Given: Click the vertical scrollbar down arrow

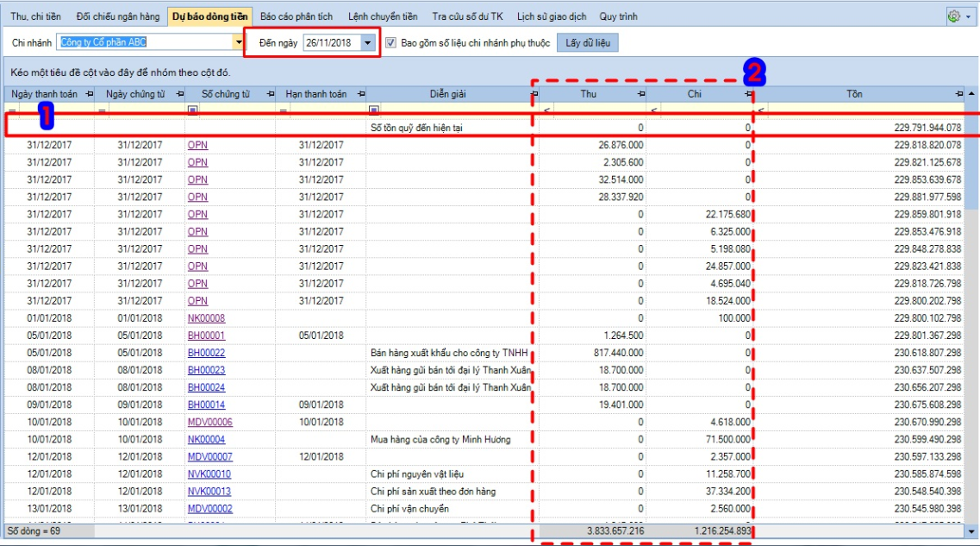Looking at the screenshot, I should [x=971, y=531].
